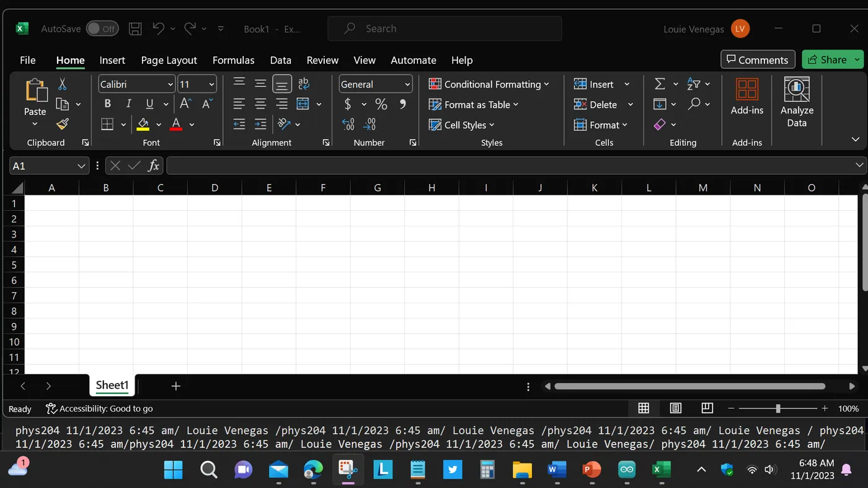Increase indent
868x488 pixels.
point(260,124)
